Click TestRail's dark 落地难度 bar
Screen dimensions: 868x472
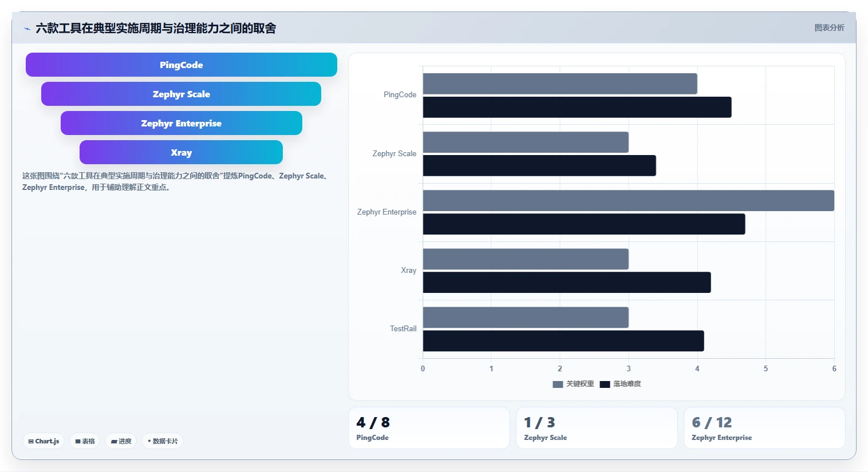pos(563,340)
